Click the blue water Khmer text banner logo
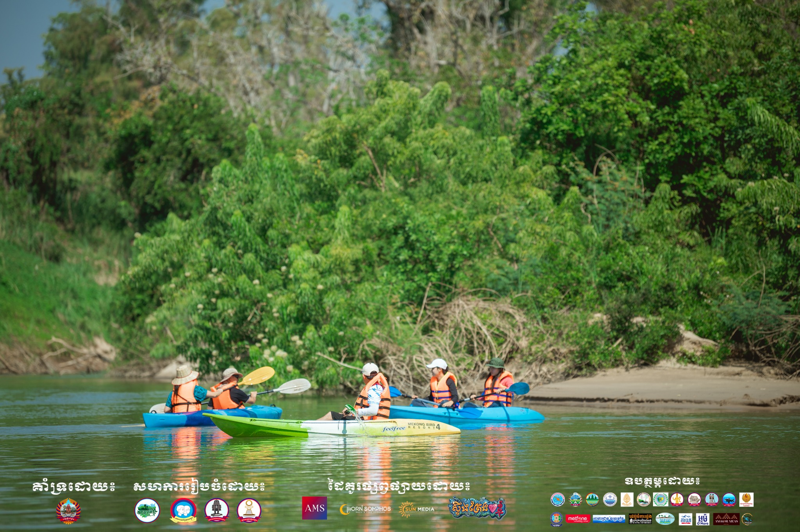 pyautogui.click(x=609, y=519)
